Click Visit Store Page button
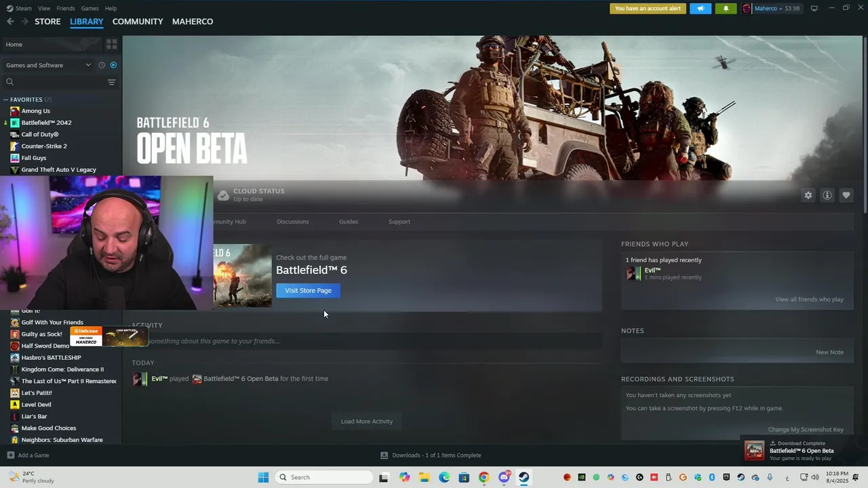 pos(308,291)
